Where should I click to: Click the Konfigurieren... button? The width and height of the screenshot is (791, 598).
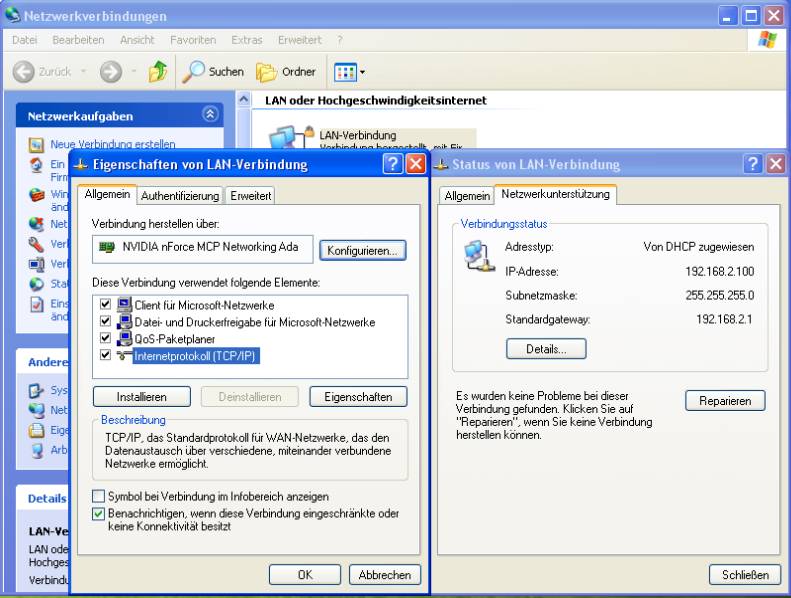(362, 250)
